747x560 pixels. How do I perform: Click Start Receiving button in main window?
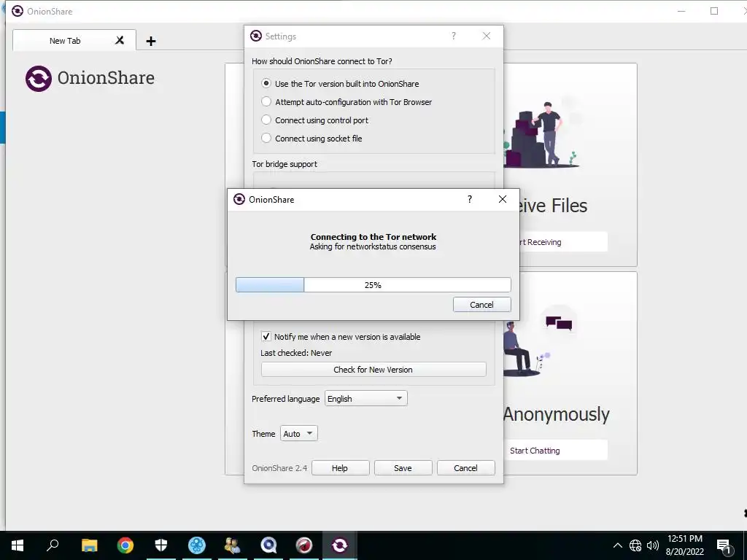tap(555, 242)
